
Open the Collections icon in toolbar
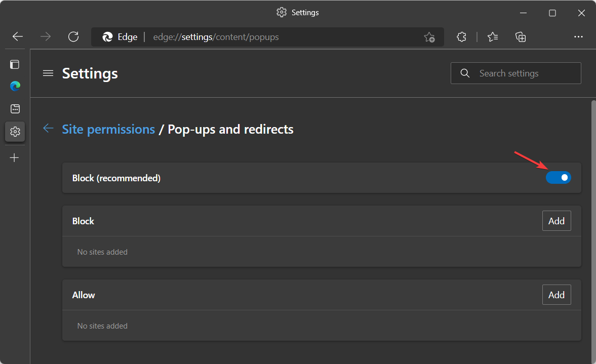tap(521, 37)
